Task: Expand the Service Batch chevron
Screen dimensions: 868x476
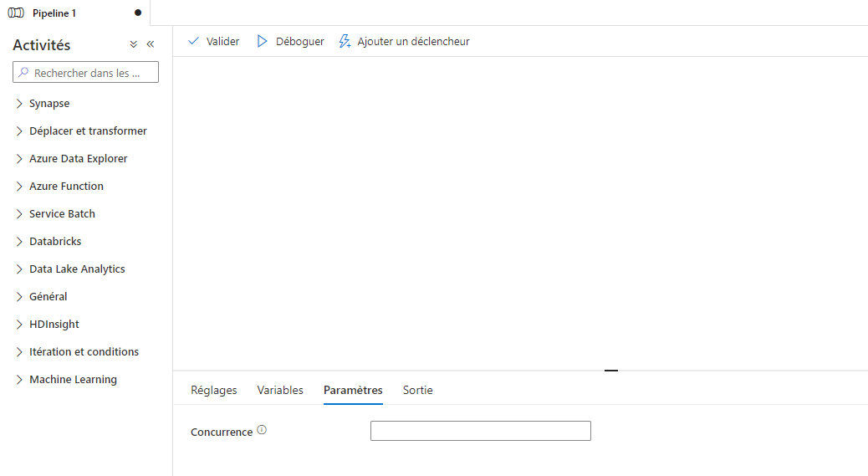Action: click(19, 214)
